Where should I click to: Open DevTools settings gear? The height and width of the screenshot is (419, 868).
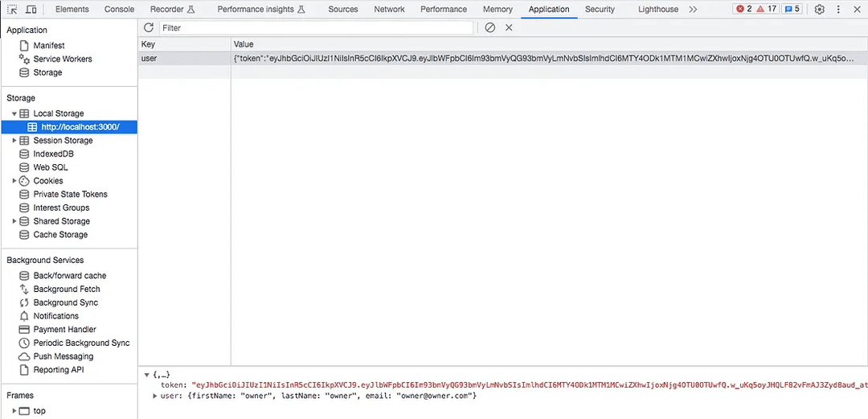click(x=819, y=10)
